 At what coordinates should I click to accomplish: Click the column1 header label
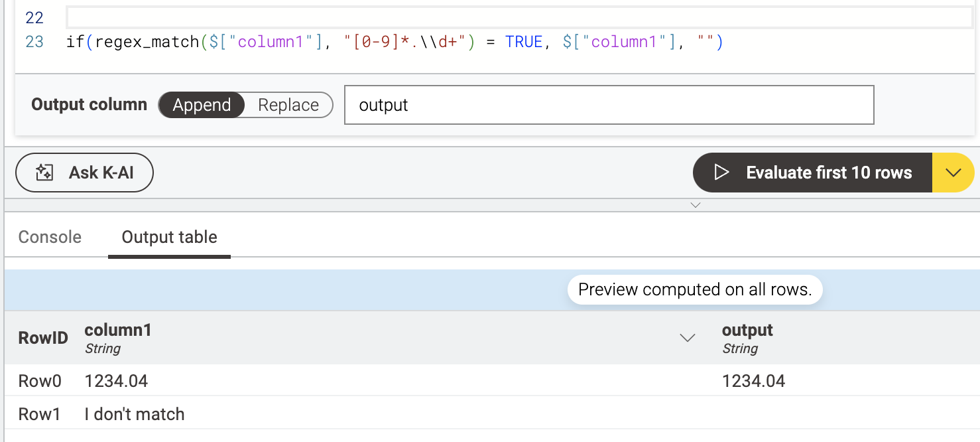118,330
